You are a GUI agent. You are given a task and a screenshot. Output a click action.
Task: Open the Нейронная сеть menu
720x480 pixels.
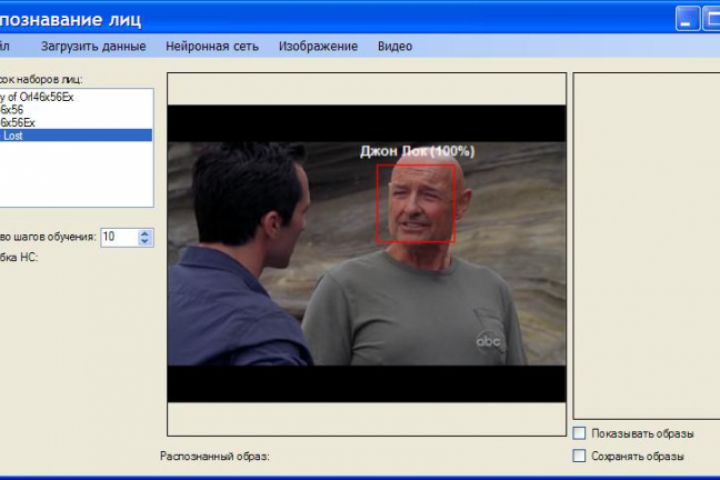pos(212,46)
